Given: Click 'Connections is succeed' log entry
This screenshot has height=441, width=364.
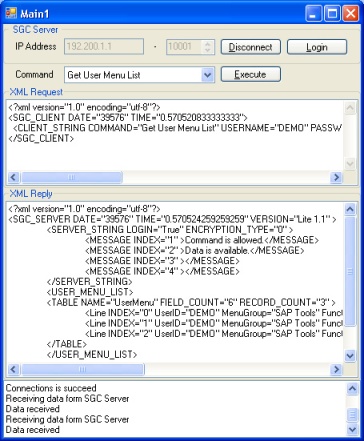Looking at the screenshot, I should coord(51,388).
